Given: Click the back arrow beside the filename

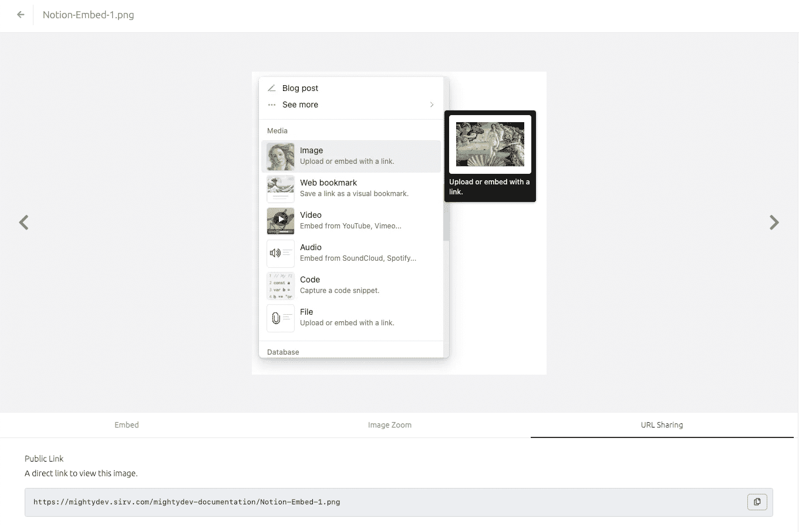Looking at the screenshot, I should [x=21, y=16].
